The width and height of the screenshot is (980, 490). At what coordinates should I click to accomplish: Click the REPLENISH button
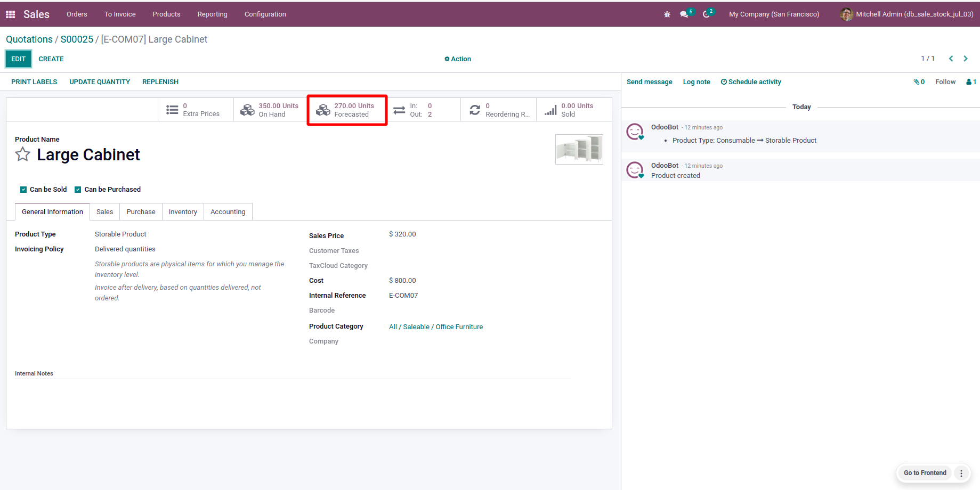[160, 82]
